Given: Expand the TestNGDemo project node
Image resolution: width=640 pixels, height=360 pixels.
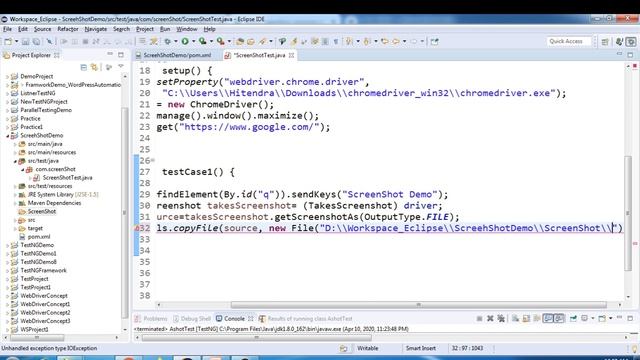Looking at the screenshot, I should (x=7, y=245).
